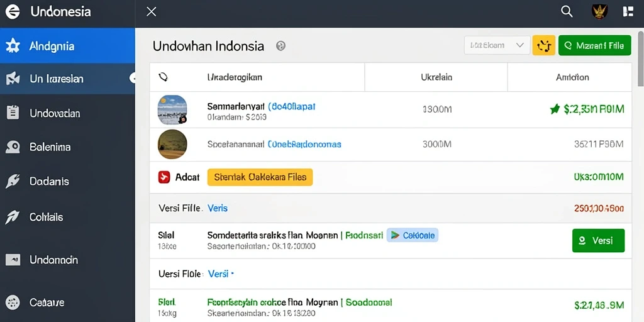Expand the blue Versi dropdown after Uersi Flole
Image resolution: width=644 pixels, height=322 pixels.
(x=221, y=274)
